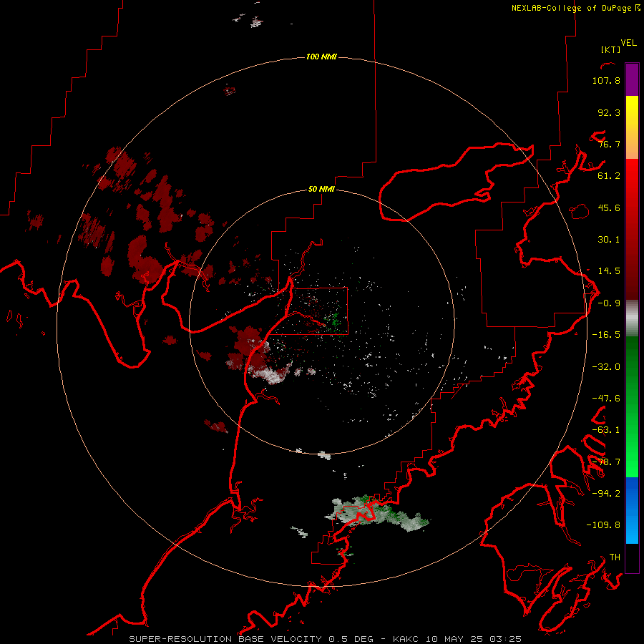Click the -32.0 legend value
644x644 pixels.
[606, 367]
